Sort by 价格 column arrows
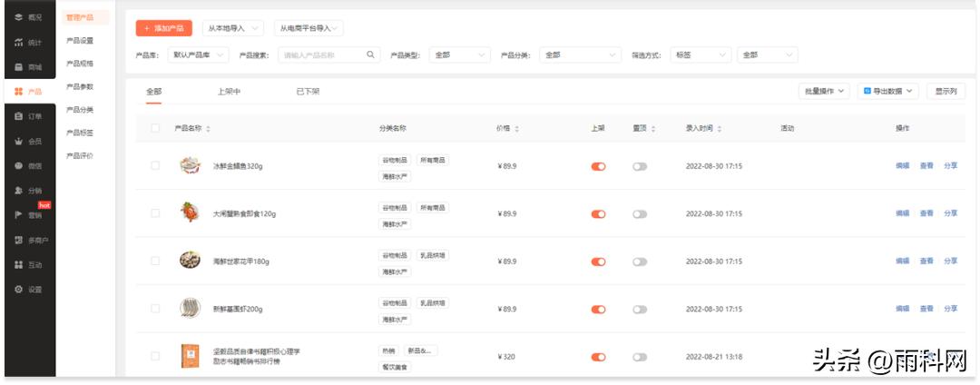The image size is (980, 385). (x=517, y=129)
